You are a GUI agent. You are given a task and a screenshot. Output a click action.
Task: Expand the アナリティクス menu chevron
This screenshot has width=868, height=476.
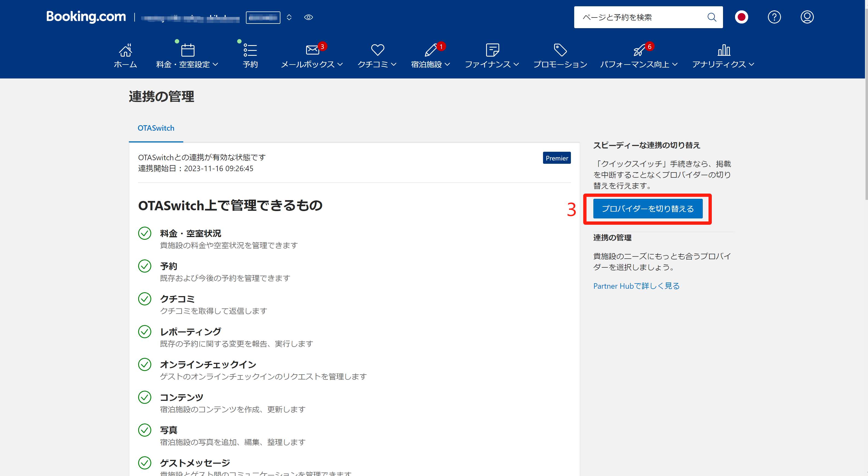[751, 64]
